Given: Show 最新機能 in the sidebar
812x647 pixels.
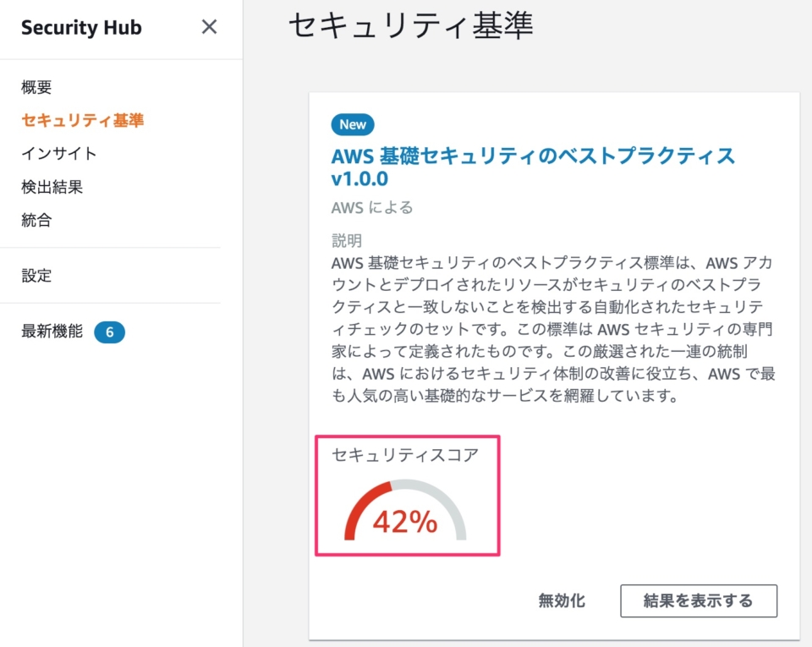Looking at the screenshot, I should point(52,332).
